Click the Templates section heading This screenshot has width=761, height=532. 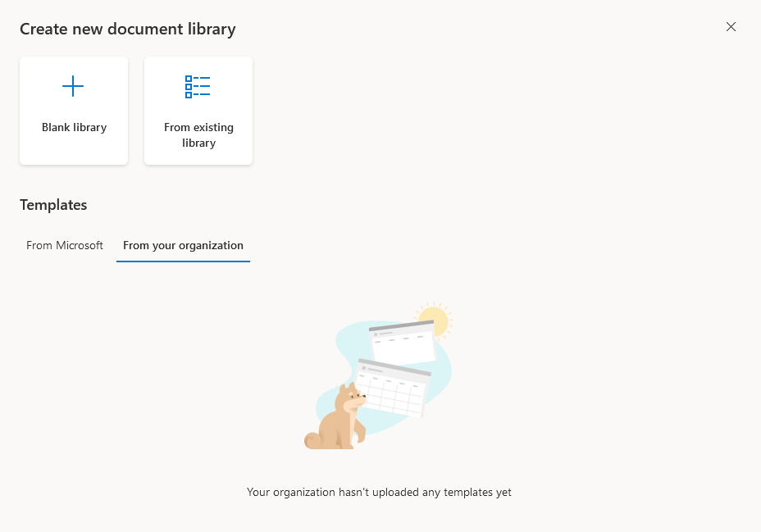(x=53, y=205)
